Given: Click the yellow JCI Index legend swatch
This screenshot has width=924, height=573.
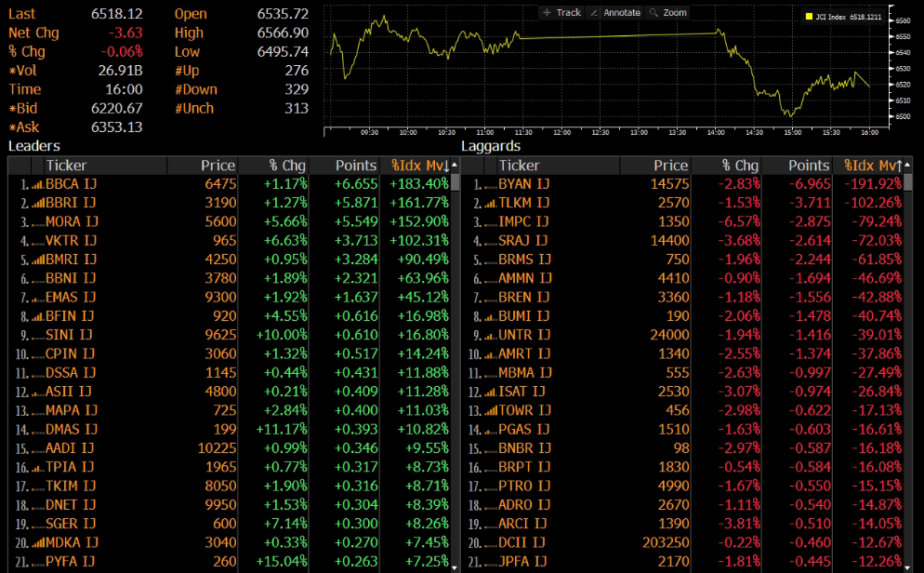Looking at the screenshot, I should click(809, 17).
